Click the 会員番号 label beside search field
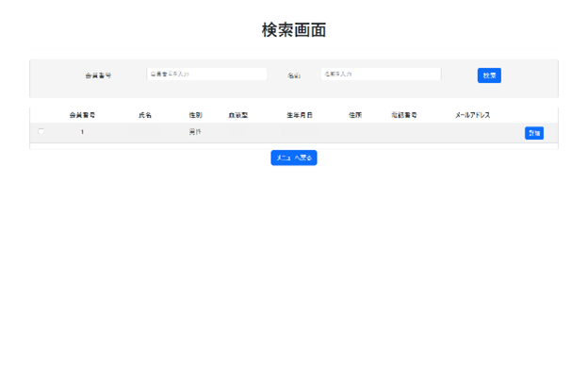The height and width of the screenshot is (367, 588). [98, 75]
